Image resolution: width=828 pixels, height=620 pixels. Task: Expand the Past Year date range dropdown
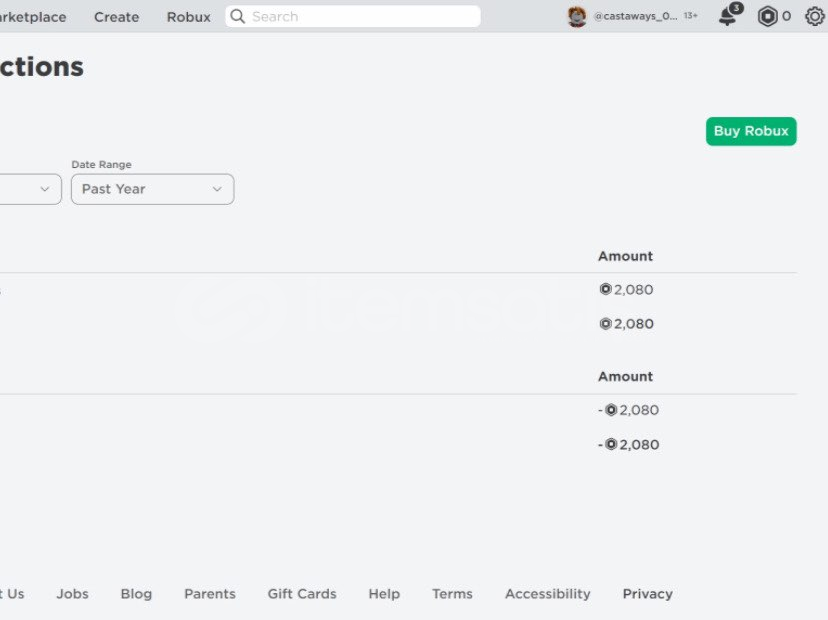(152, 189)
